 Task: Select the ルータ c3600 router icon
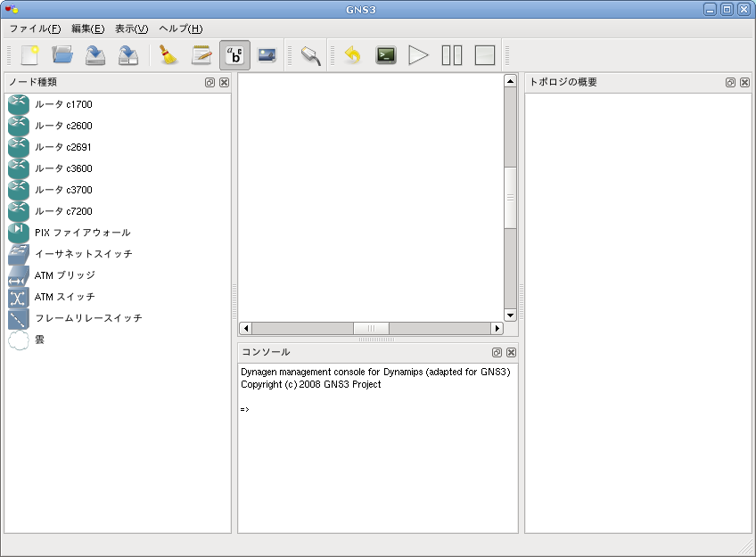(19, 168)
